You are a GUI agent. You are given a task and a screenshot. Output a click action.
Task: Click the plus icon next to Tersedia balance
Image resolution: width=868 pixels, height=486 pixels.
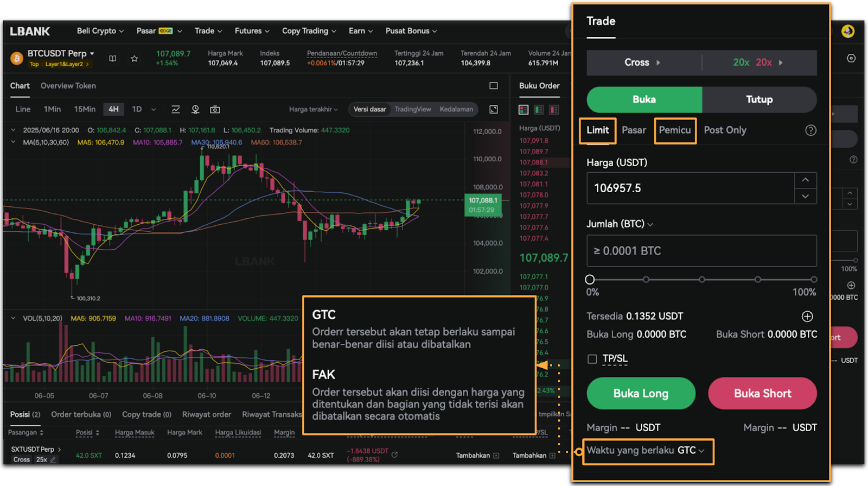(807, 317)
